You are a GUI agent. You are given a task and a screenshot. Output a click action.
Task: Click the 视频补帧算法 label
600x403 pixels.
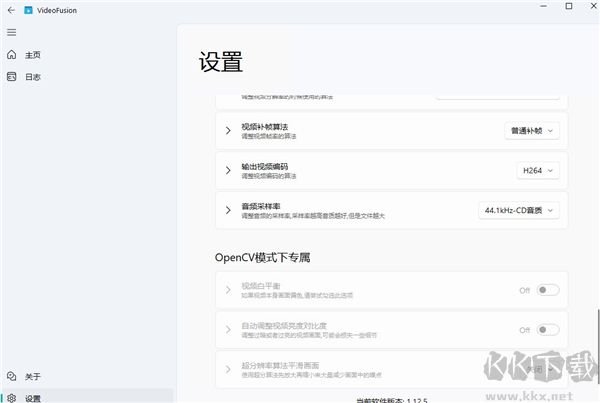click(x=264, y=127)
